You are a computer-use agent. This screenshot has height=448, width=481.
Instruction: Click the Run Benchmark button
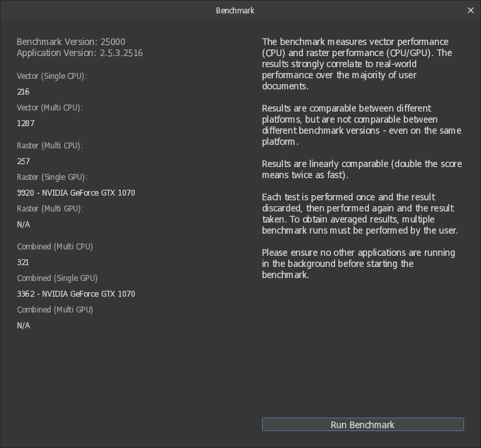pos(363,425)
